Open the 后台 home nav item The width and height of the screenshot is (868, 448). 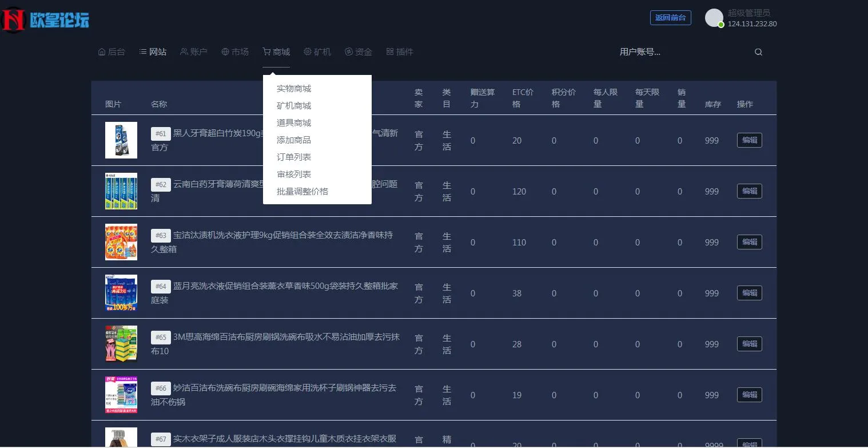pyautogui.click(x=112, y=52)
